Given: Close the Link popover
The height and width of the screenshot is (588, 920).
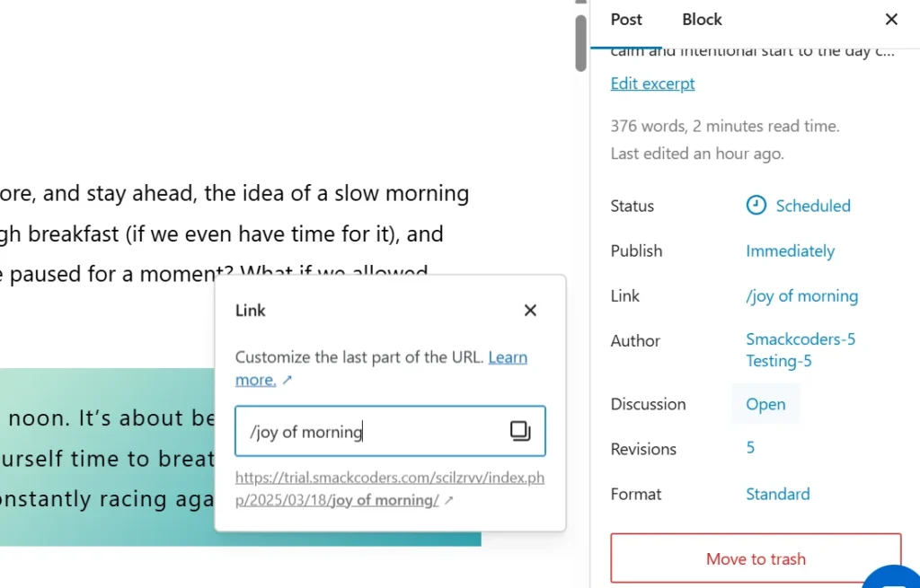Looking at the screenshot, I should coord(530,311).
